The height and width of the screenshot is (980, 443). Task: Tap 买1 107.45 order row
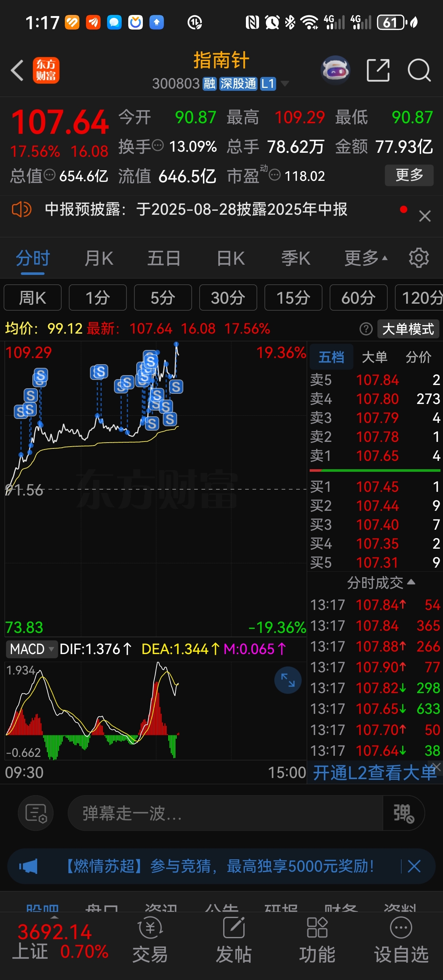point(375,487)
